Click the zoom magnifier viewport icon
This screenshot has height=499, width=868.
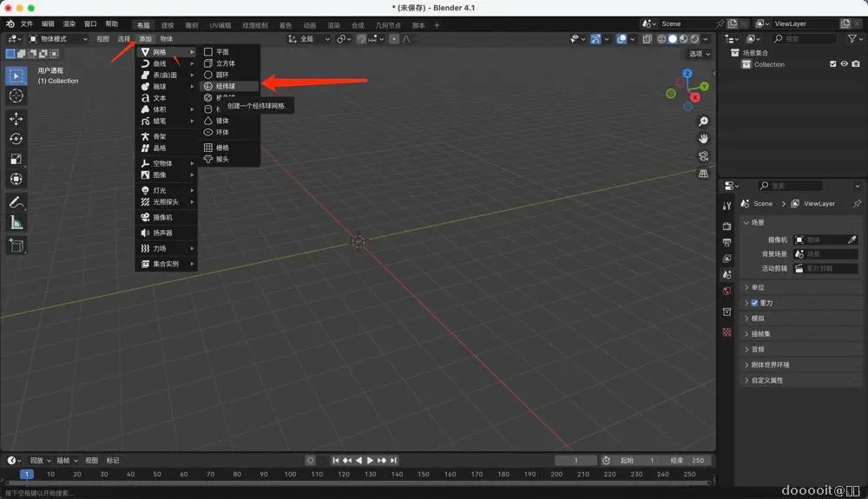tap(703, 121)
